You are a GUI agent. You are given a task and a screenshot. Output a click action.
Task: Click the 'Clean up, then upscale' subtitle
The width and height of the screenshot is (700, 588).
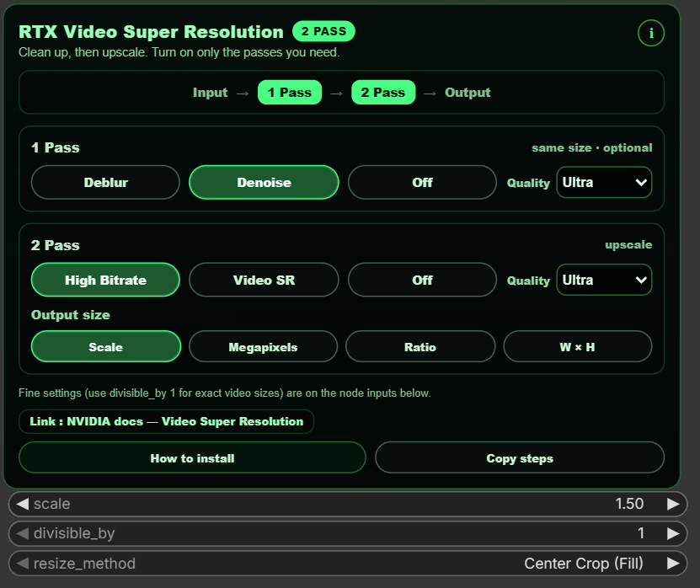pos(179,52)
